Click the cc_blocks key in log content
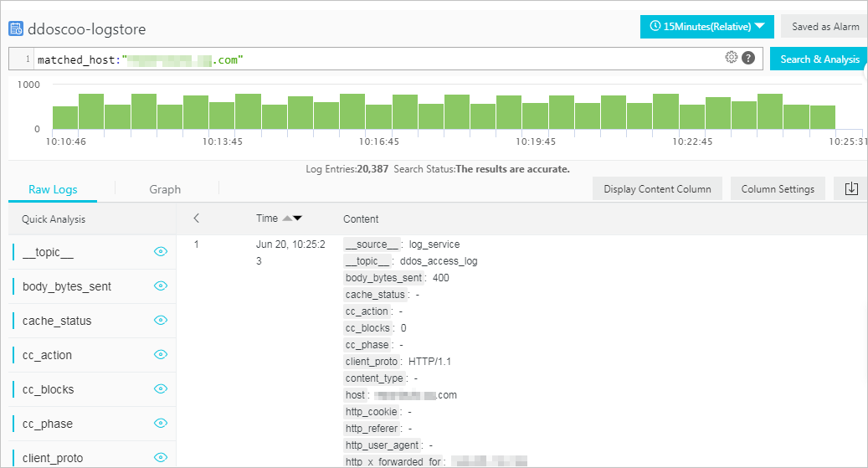This screenshot has height=468, width=868. 367,328
